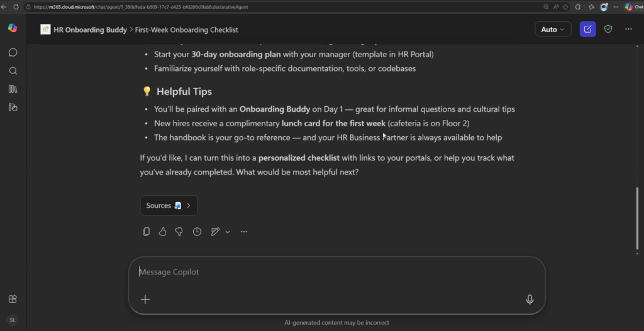The width and height of the screenshot is (644, 331).
Task: Open the SL account profile button
Action: (x=13, y=320)
